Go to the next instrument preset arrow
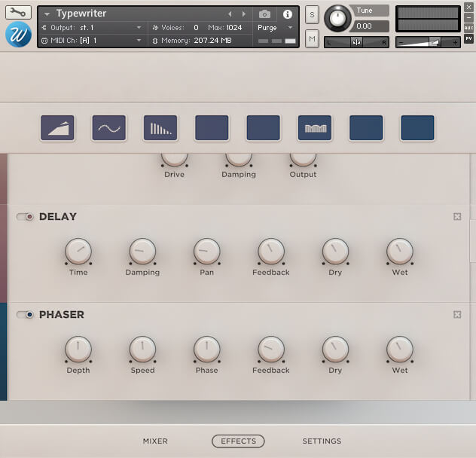The image size is (476, 458). [x=243, y=14]
